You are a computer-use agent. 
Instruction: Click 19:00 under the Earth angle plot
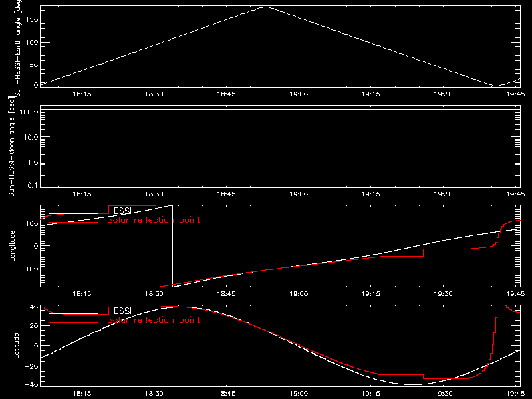[299, 94]
